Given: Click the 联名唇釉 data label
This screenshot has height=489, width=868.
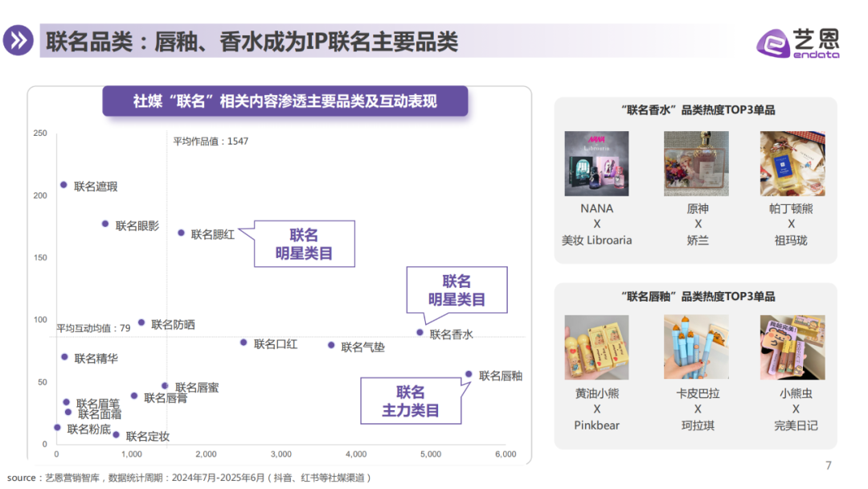Looking at the screenshot, I should (501, 376).
